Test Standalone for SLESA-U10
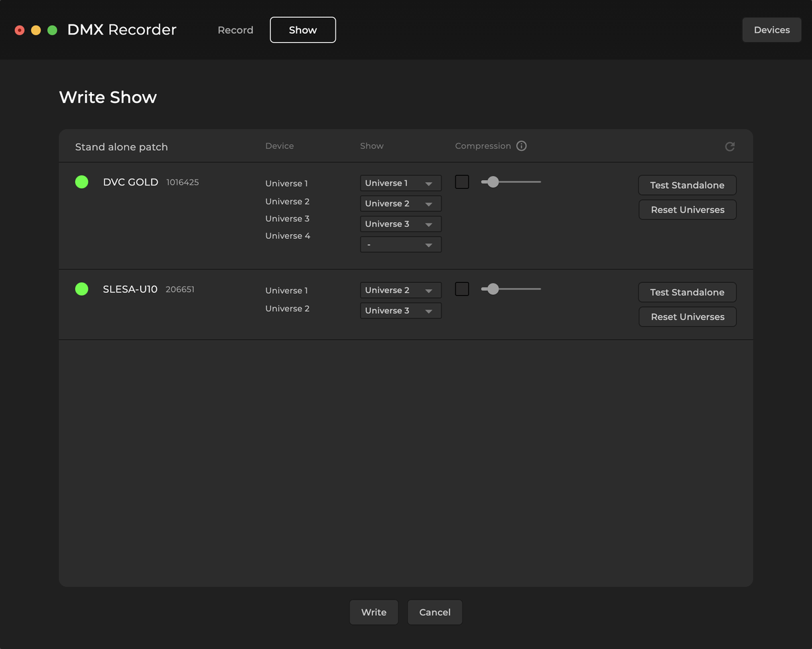Image resolution: width=812 pixels, height=649 pixels. coord(687,292)
